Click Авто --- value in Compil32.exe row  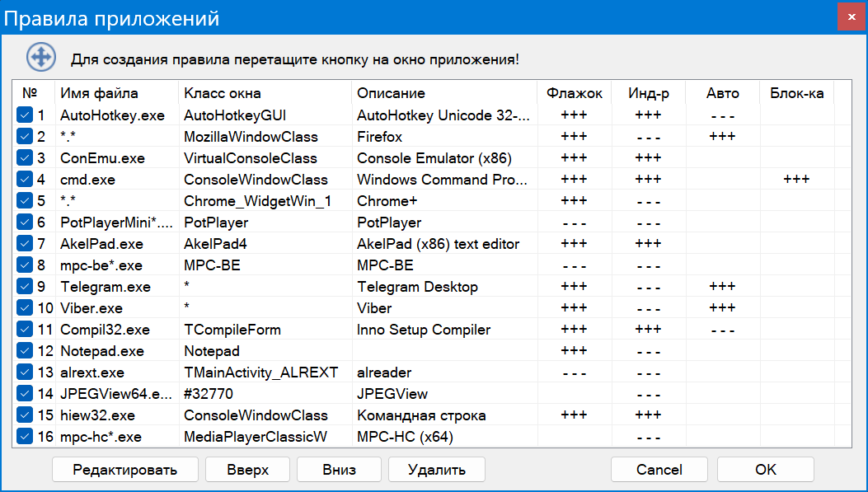(722, 331)
